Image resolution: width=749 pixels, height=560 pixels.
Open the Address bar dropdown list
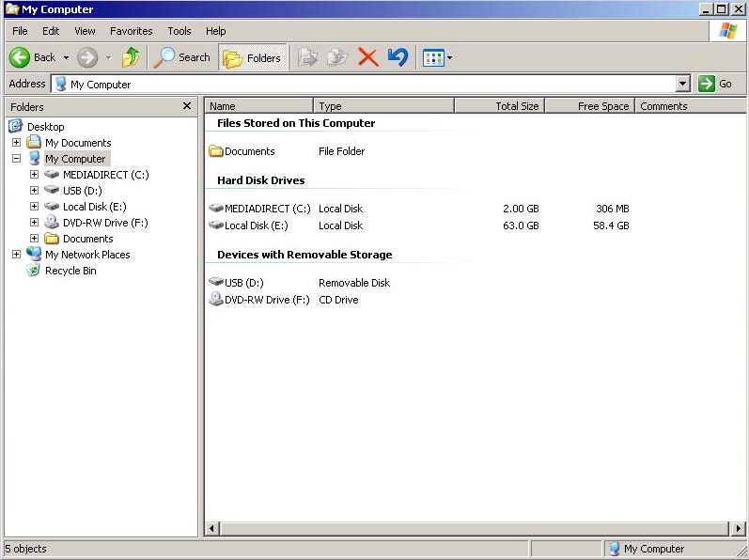pyautogui.click(x=683, y=84)
